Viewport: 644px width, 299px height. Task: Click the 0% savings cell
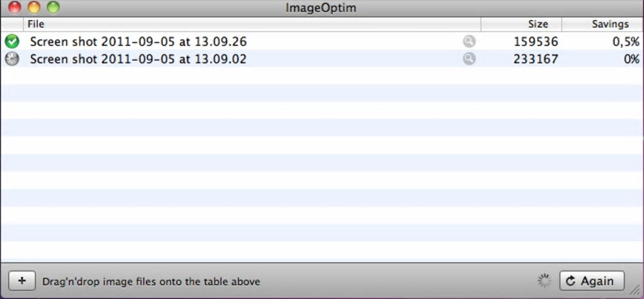[x=631, y=59]
